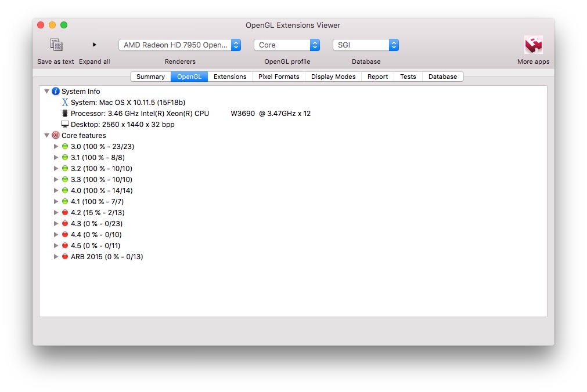The height and width of the screenshot is (392, 587).
Task: Open the Renderers dropdown AMD Radeon HD 7950
Action: click(x=179, y=45)
